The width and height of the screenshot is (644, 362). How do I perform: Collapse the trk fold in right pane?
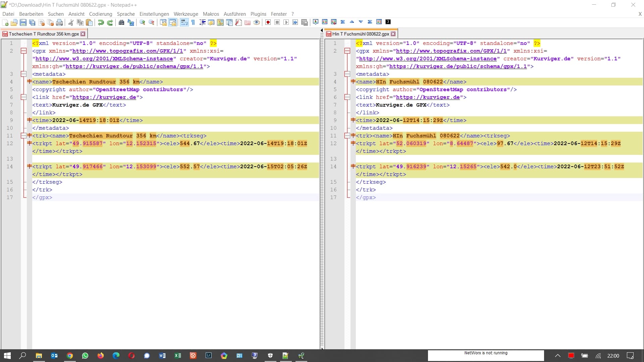coord(347,136)
